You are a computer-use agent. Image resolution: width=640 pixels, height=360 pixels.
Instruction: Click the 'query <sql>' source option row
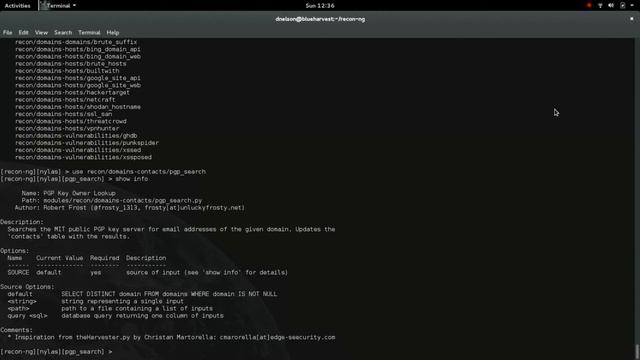[x=116, y=316]
